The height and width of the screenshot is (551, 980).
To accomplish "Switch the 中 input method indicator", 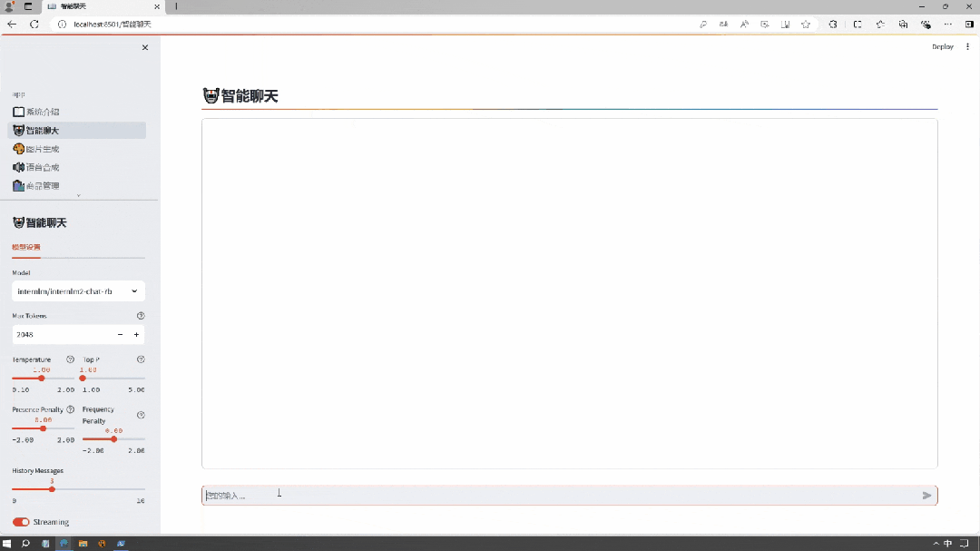I will (948, 544).
